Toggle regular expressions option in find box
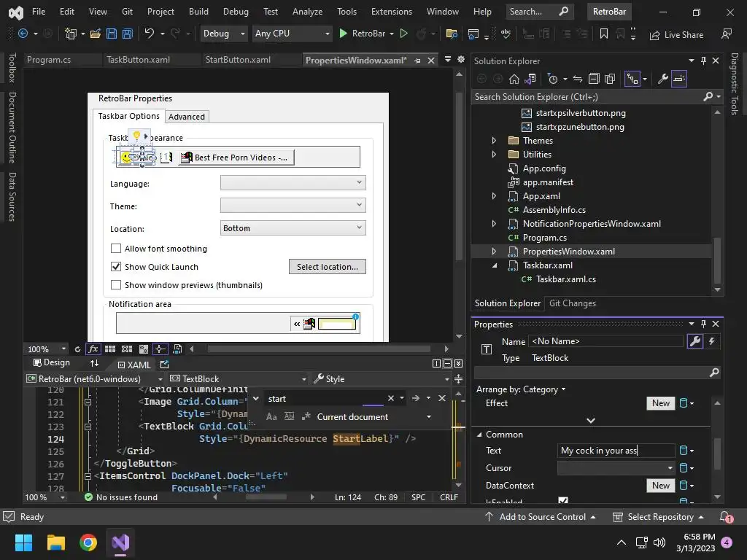Image resolution: width=747 pixels, height=560 pixels. pyautogui.click(x=306, y=416)
